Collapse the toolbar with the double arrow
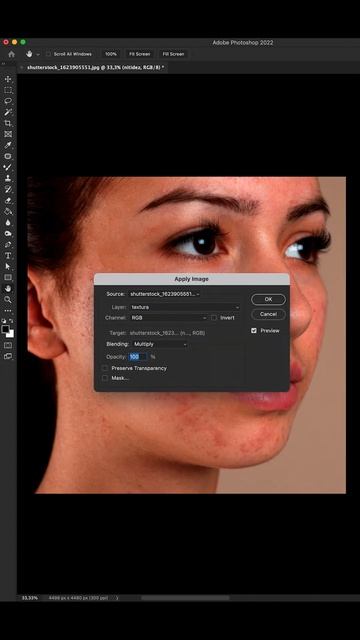The image size is (360, 640). click(3, 64)
